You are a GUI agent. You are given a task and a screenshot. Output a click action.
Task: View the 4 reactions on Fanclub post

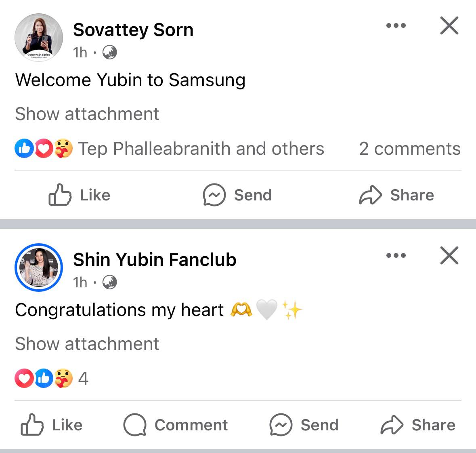point(52,379)
